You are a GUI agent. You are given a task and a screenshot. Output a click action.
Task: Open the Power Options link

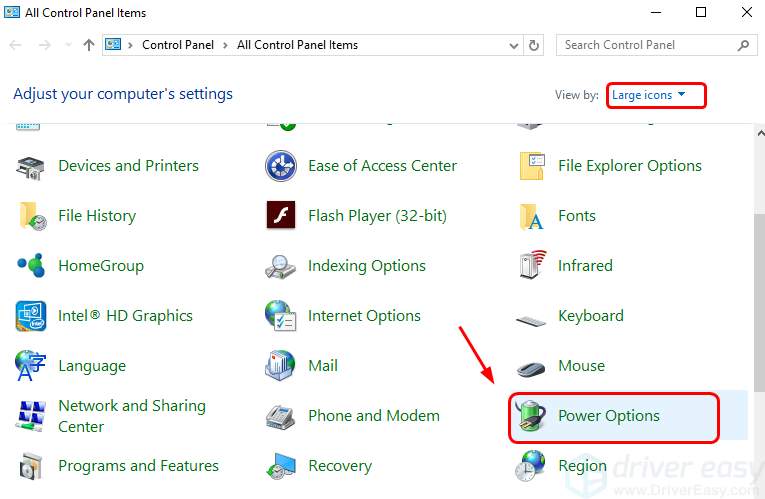pos(609,416)
